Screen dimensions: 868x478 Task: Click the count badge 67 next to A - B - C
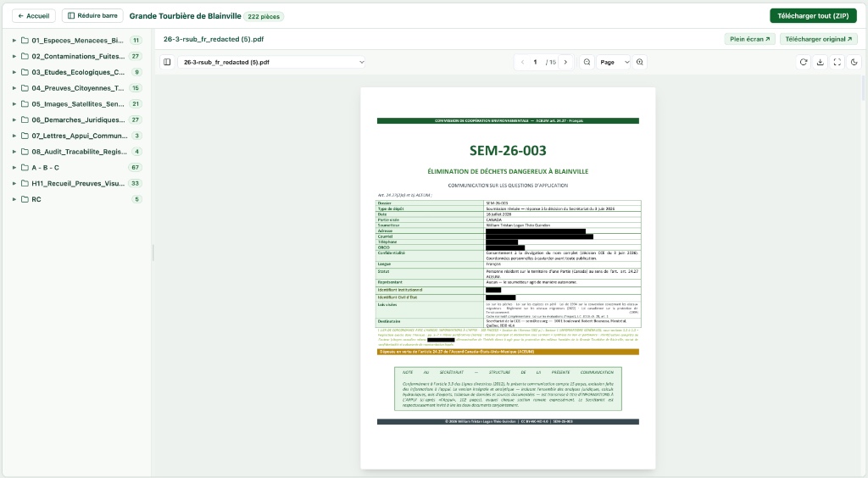click(x=135, y=168)
